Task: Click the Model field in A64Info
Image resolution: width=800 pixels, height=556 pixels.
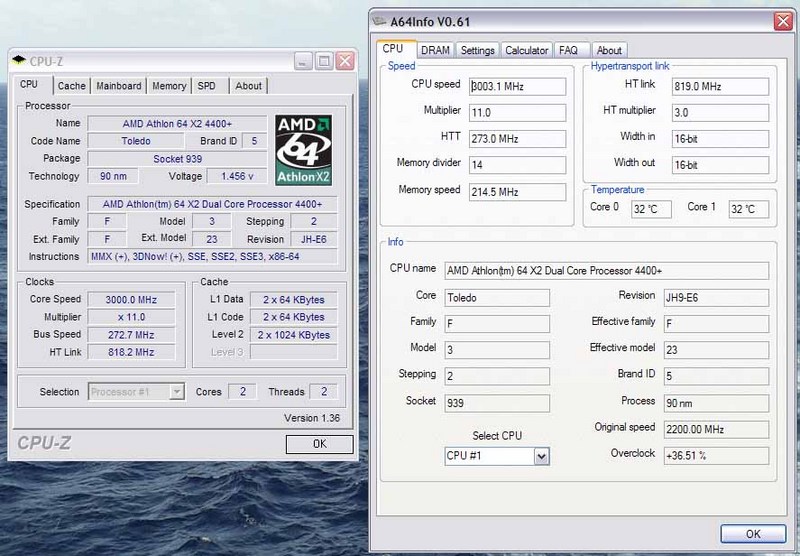Action: click(x=497, y=350)
